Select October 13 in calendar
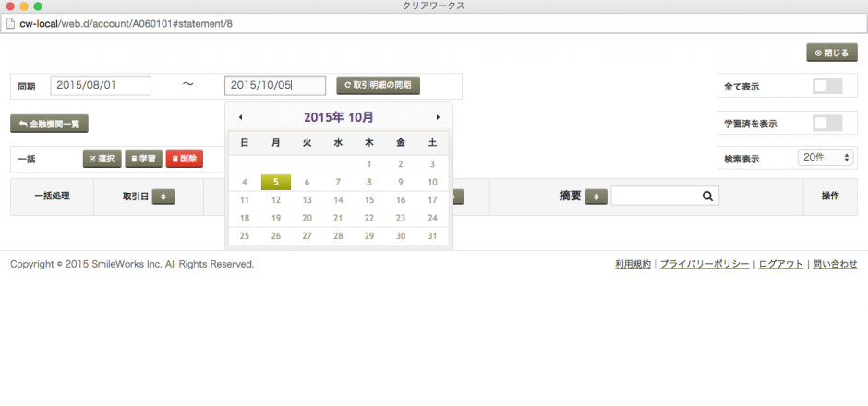The height and width of the screenshot is (406, 868). point(307,200)
